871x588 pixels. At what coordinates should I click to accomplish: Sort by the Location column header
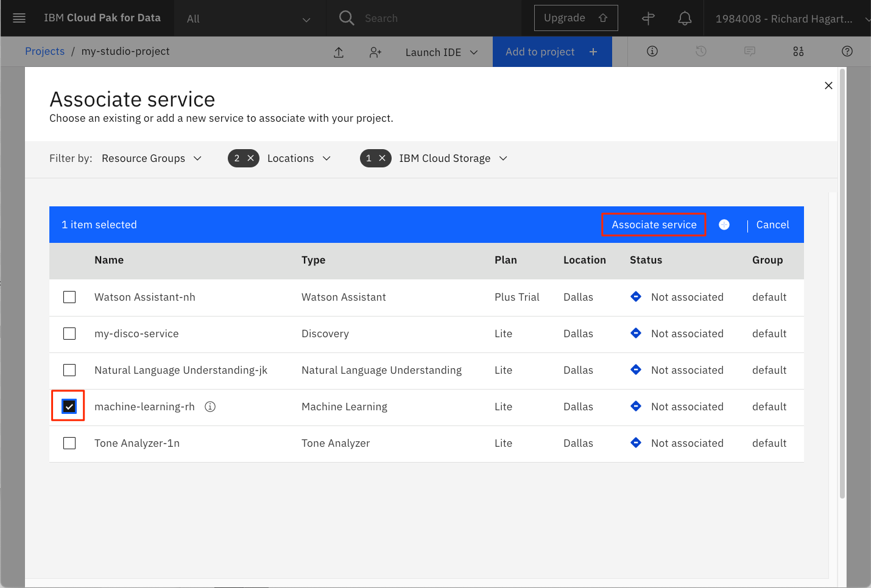584,260
